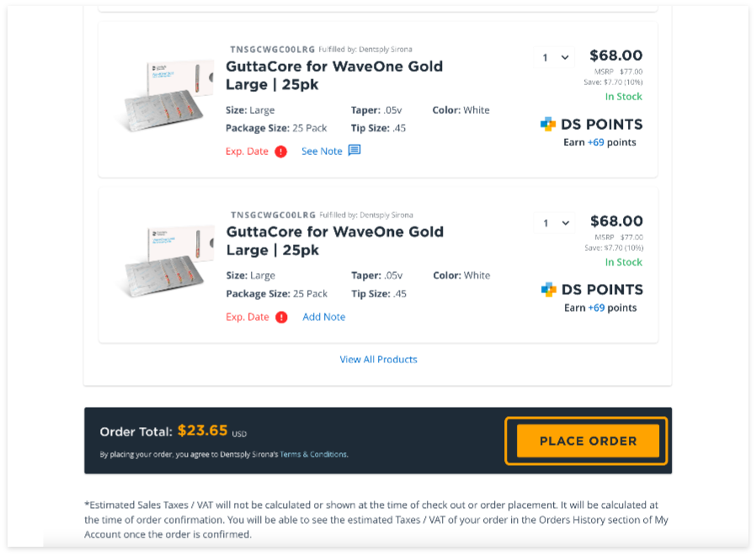Open the quantity dropdown for the second GuttaCore item
Viewport: 756px width, 556px height.
tap(556, 222)
